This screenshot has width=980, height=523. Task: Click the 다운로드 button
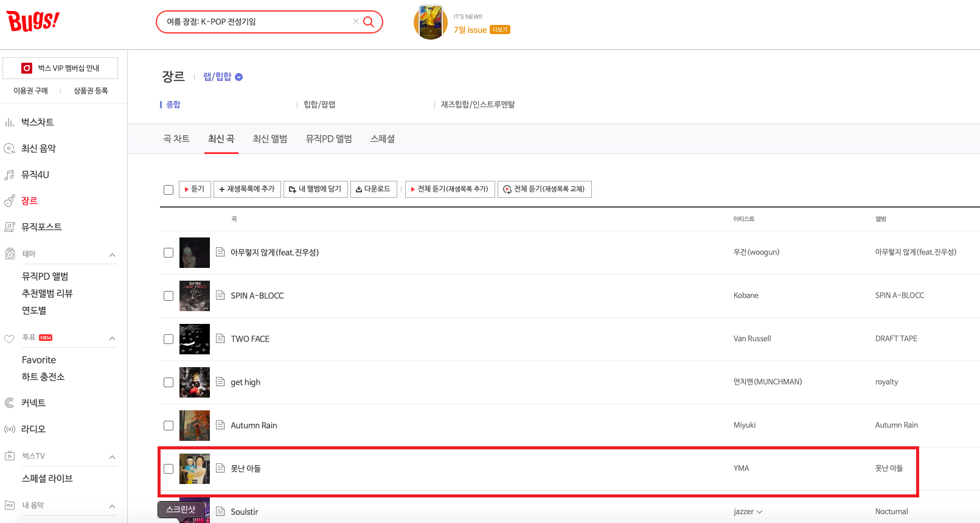click(x=374, y=189)
